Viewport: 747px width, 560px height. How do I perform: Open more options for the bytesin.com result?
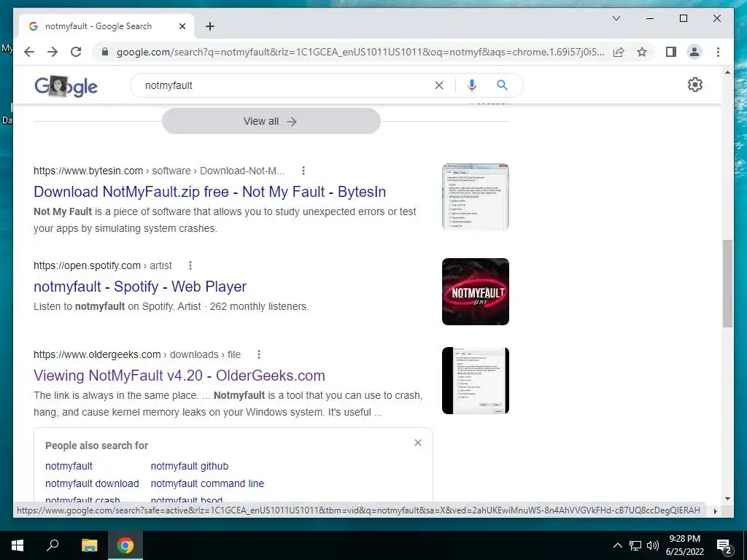click(x=303, y=171)
